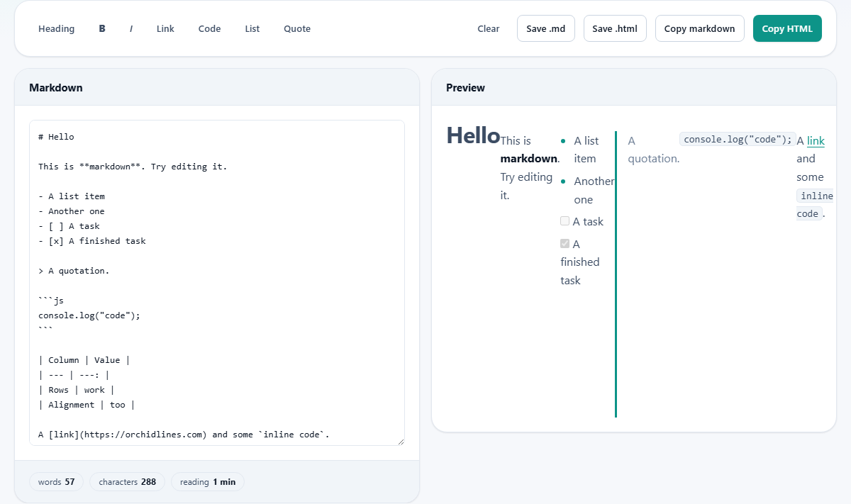Click the '| Column | Value |' line in the editor

[x=84, y=360]
